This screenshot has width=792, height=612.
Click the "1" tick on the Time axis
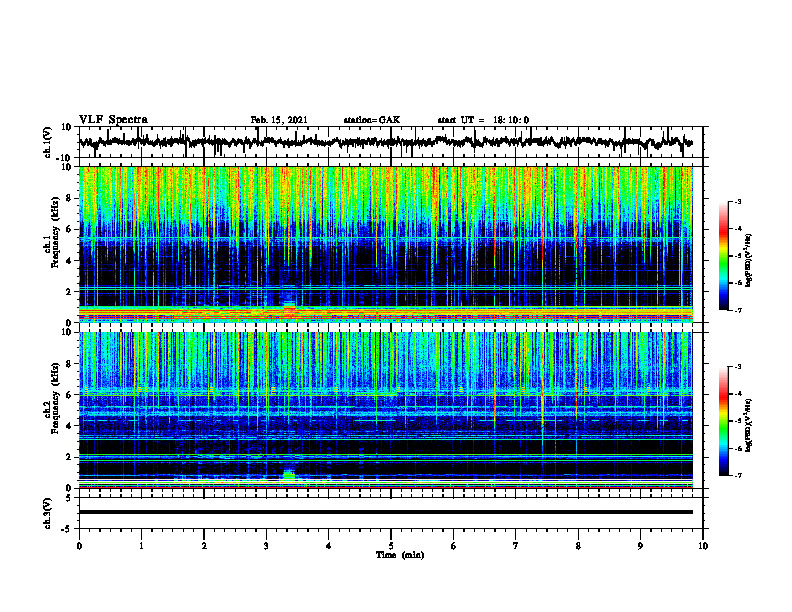141,546
